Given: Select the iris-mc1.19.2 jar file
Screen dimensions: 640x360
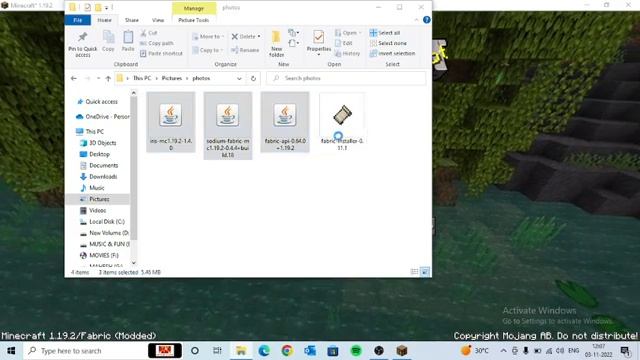Looking at the screenshot, I should (x=171, y=122).
